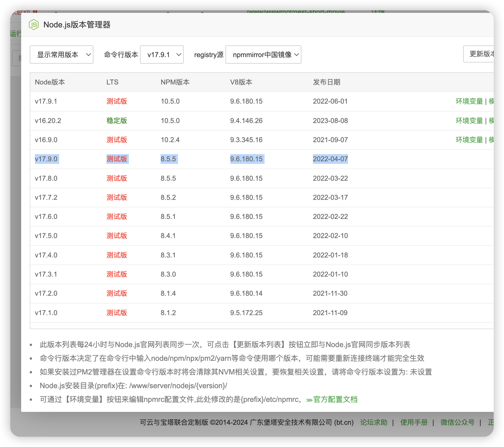Click the V8版本 column header

(241, 82)
